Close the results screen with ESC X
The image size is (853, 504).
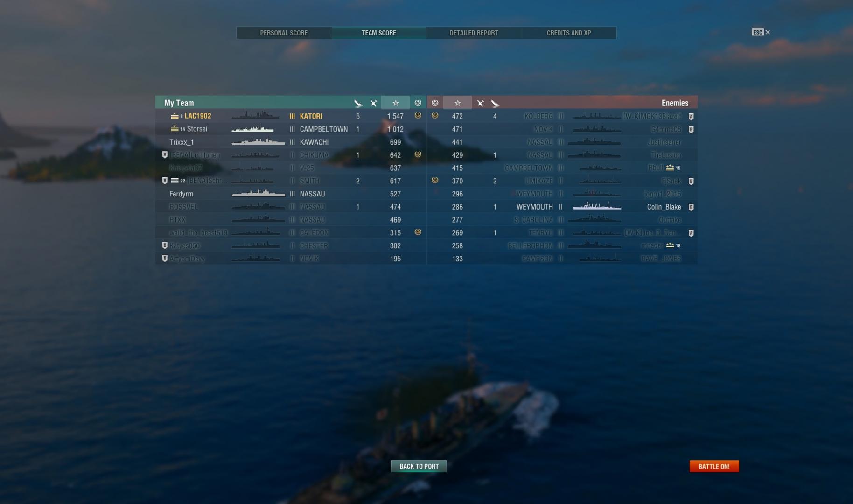click(x=761, y=32)
